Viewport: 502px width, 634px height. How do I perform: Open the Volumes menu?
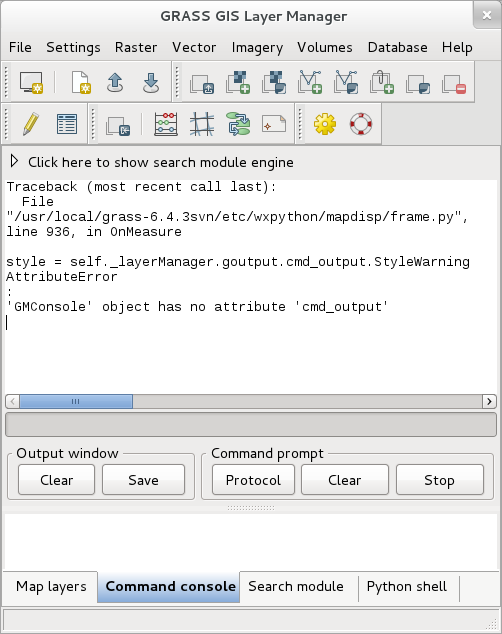pos(325,47)
